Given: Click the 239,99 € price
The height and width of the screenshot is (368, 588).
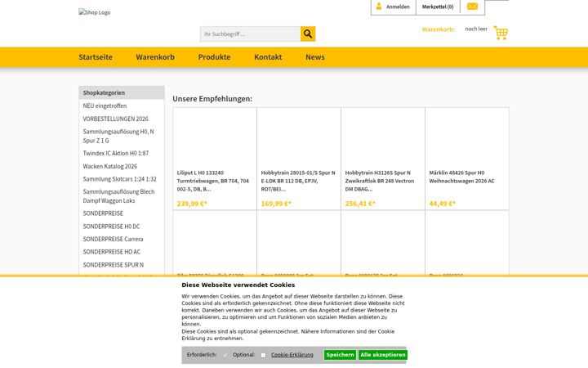Looking at the screenshot, I should pyautogui.click(x=192, y=204).
